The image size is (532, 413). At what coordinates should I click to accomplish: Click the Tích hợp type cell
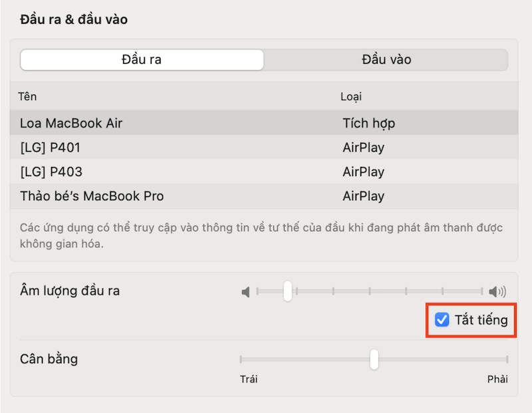tap(369, 123)
